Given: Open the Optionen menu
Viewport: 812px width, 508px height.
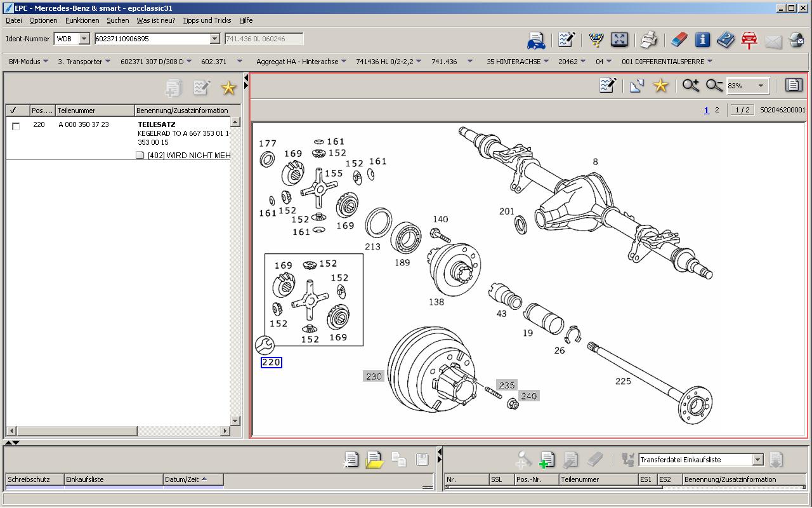Looking at the screenshot, I should point(43,20).
